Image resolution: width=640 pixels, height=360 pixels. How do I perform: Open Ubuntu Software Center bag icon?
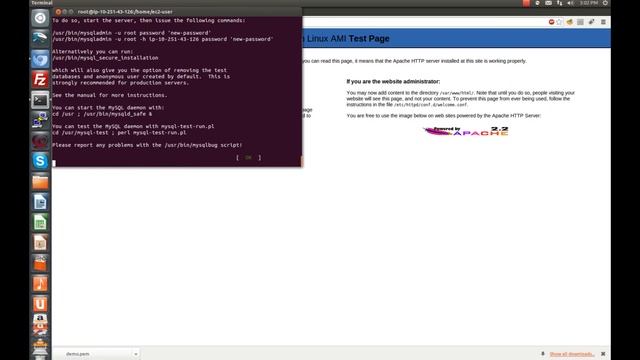(40, 263)
